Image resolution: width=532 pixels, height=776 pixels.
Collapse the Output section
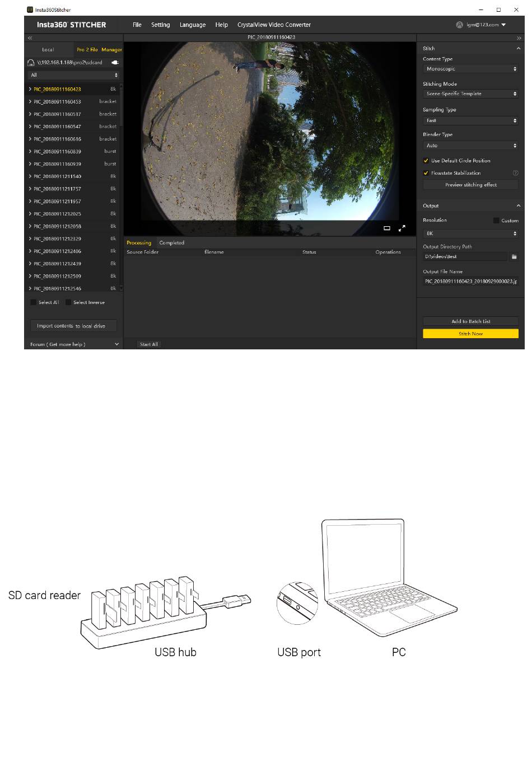point(519,205)
